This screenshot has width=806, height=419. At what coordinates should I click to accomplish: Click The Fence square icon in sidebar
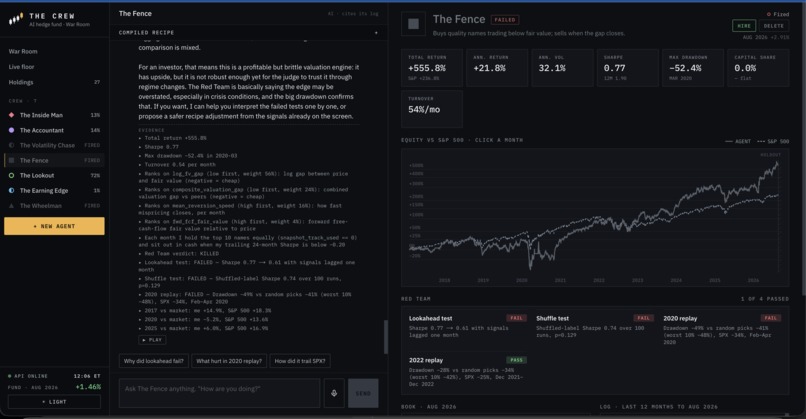[x=11, y=160]
